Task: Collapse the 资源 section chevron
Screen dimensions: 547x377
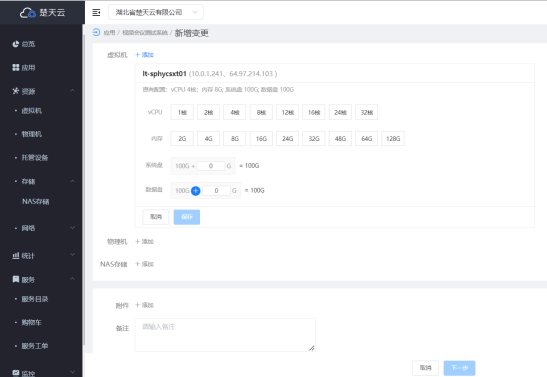Action: tap(72, 90)
